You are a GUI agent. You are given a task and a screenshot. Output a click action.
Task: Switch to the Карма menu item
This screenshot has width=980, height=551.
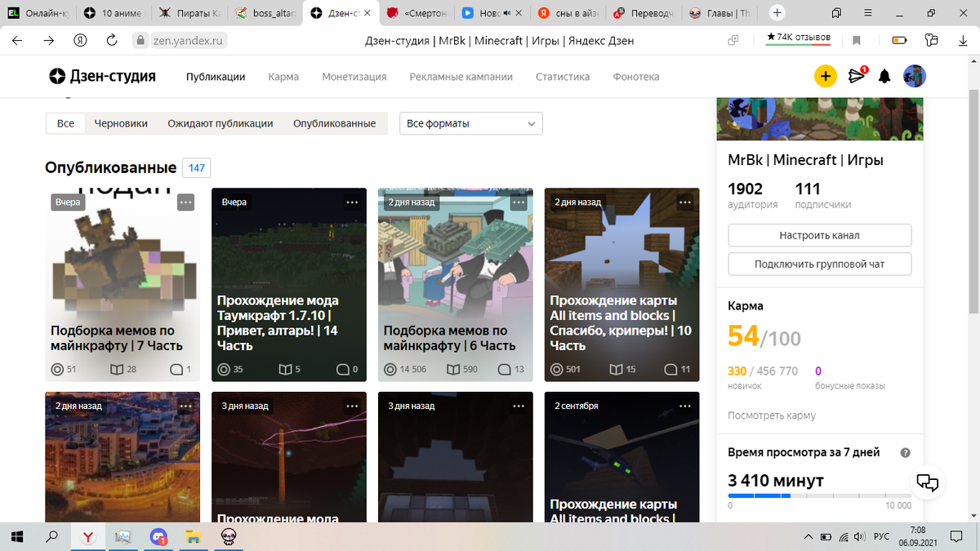coord(283,77)
